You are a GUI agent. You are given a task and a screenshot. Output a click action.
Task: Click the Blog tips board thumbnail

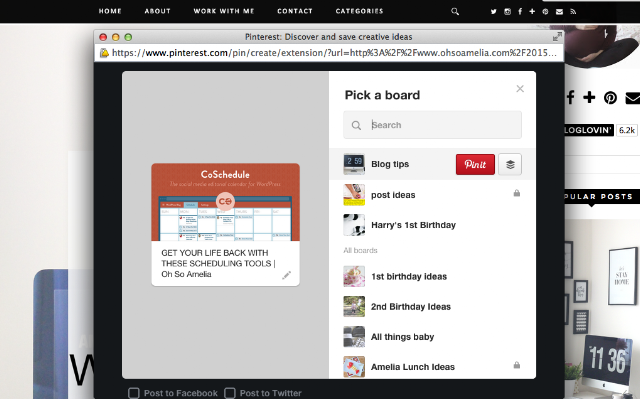(x=354, y=164)
